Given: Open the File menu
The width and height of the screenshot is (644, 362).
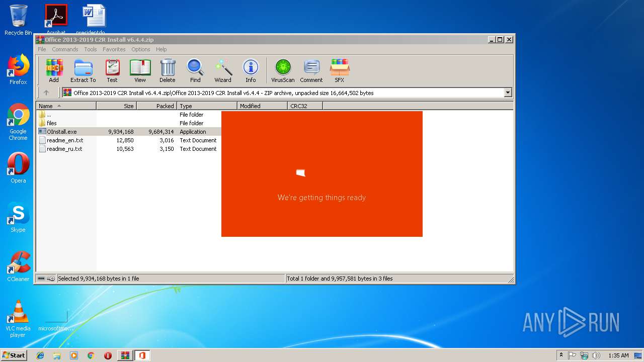Looking at the screenshot, I should pos(42,49).
